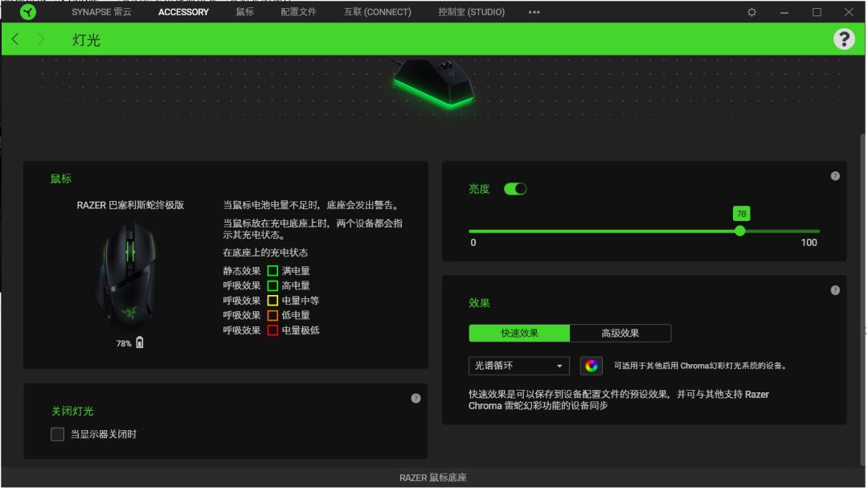The width and height of the screenshot is (868, 488).
Task: Open the 配置文件 tab
Action: pos(298,11)
